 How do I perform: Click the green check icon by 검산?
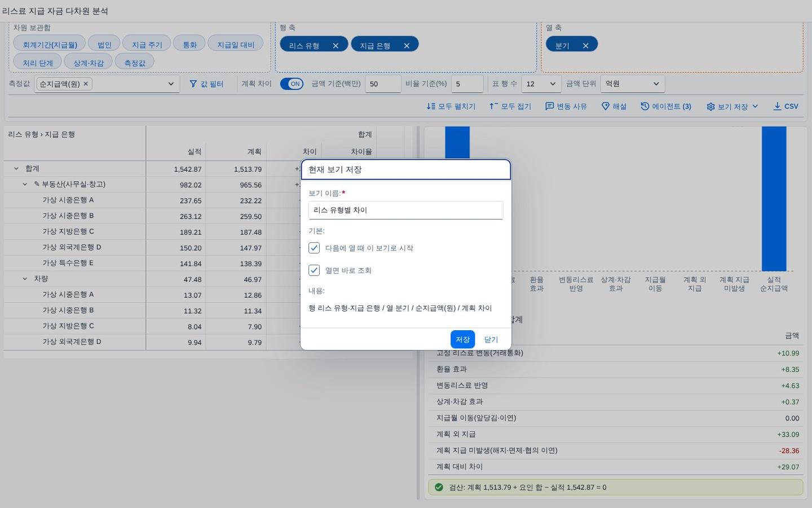[x=439, y=487]
